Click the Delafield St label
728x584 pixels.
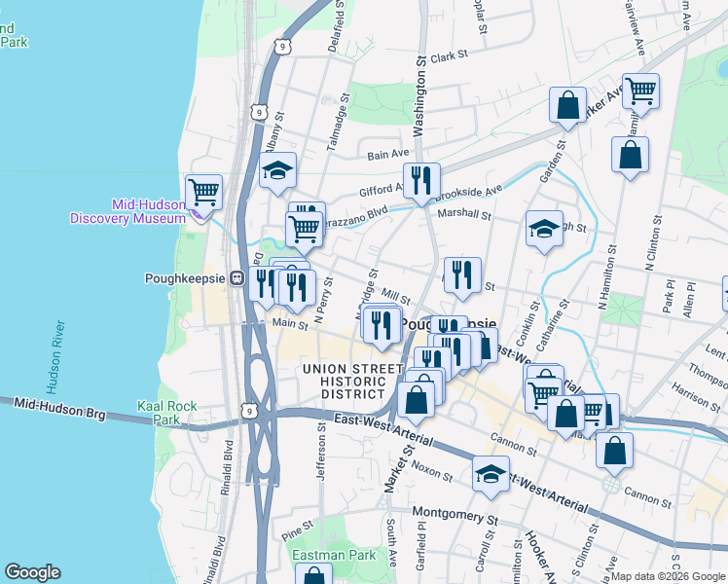[337, 26]
